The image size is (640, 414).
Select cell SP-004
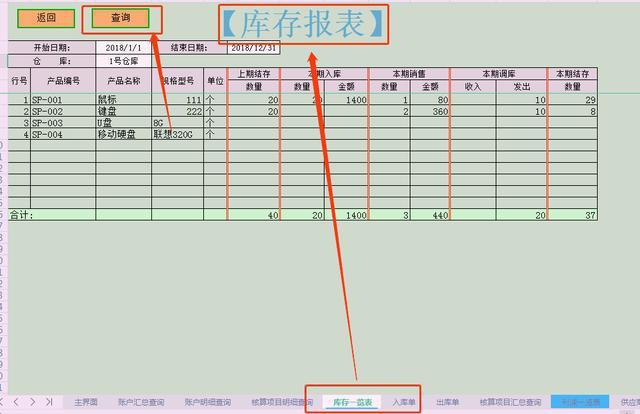(63, 134)
